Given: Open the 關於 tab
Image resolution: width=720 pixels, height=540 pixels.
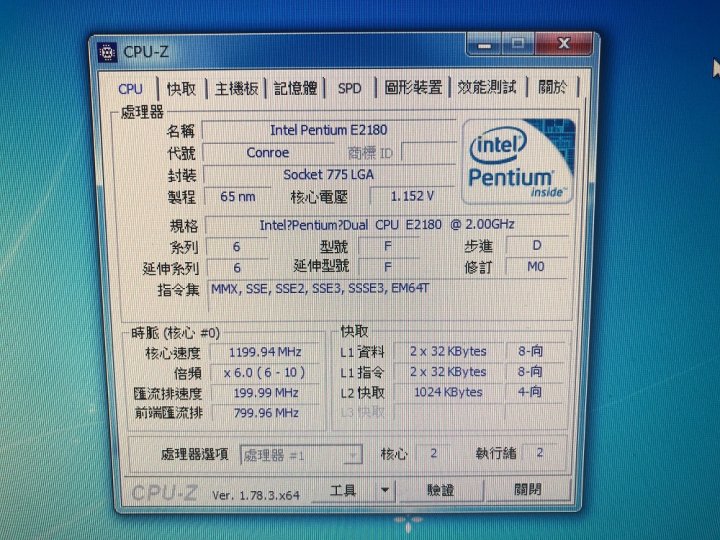Looking at the screenshot, I should tap(552, 86).
